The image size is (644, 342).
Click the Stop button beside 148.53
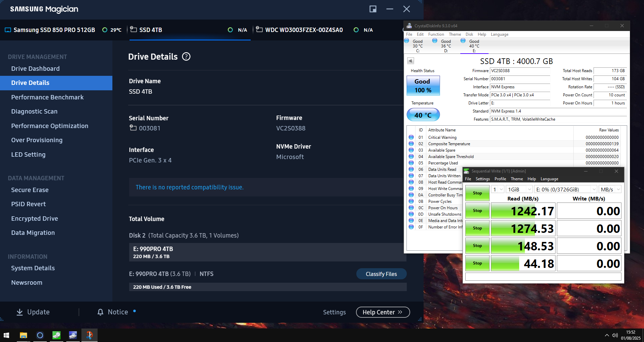[477, 246]
